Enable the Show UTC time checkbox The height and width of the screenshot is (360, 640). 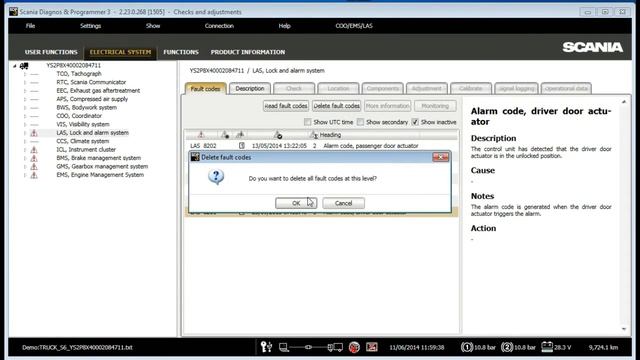(x=307, y=122)
